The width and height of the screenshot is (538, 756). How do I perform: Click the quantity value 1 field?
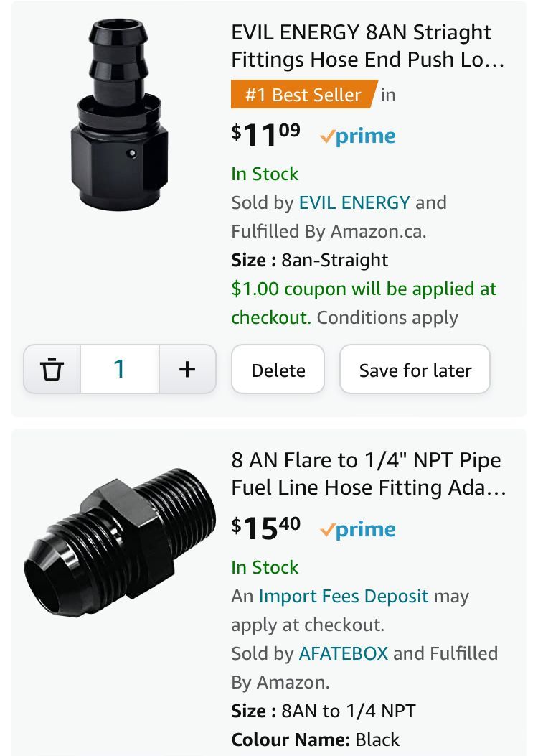pyautogui.click(x=119, y=370)
